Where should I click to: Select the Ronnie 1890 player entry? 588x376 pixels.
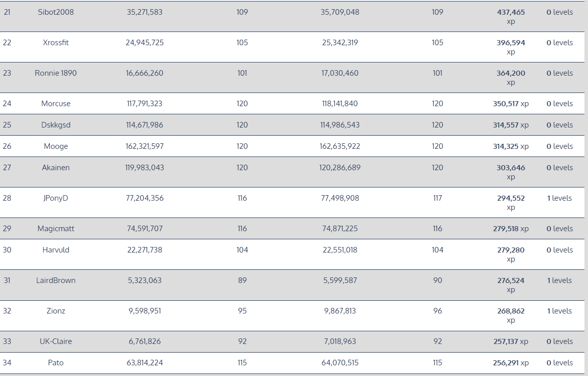tap(56, 73)
